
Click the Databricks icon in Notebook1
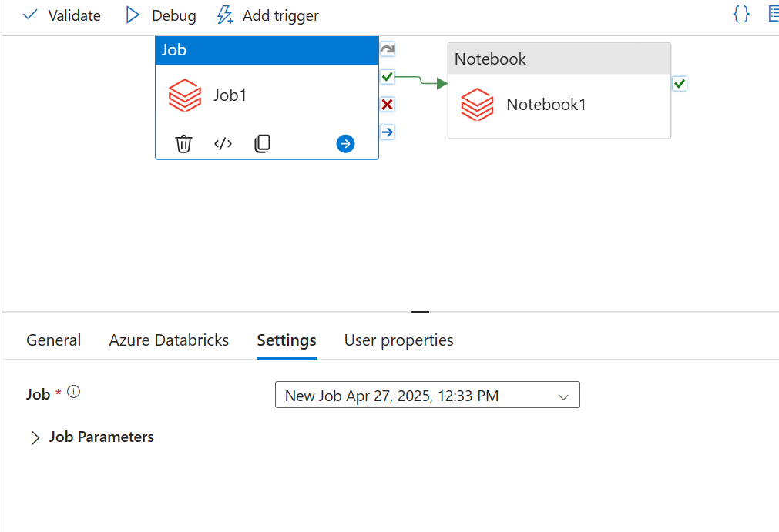point(477,105)
